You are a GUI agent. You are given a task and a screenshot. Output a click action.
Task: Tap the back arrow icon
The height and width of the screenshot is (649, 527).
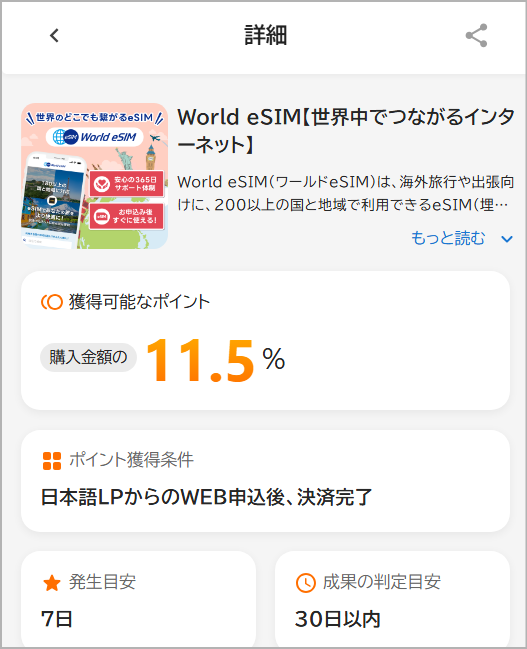[x=54, y=36]
